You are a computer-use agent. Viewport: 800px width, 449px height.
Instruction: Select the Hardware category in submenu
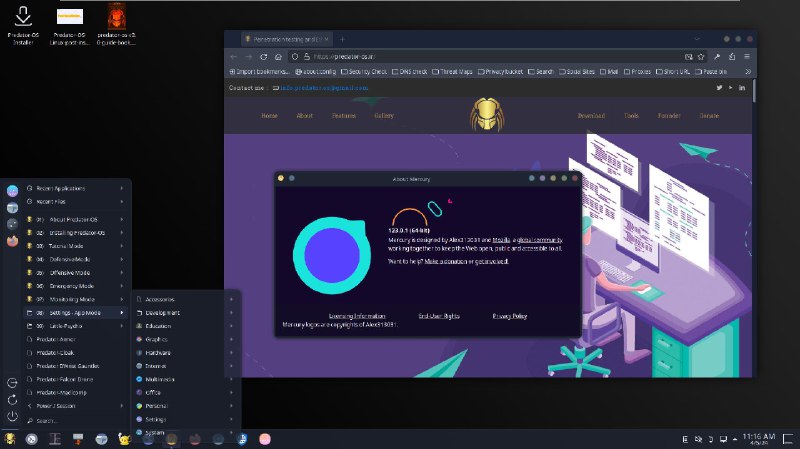pos(186,353)
